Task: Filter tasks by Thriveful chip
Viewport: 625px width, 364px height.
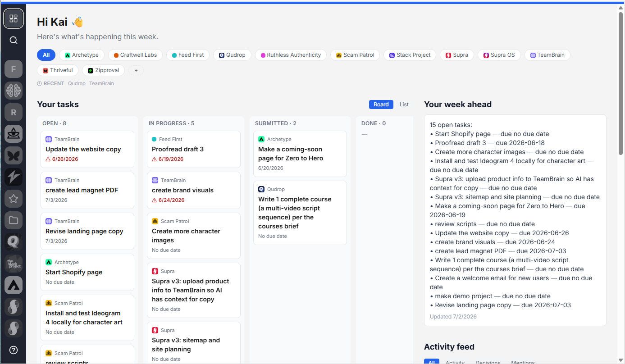Action: [58, 70]
